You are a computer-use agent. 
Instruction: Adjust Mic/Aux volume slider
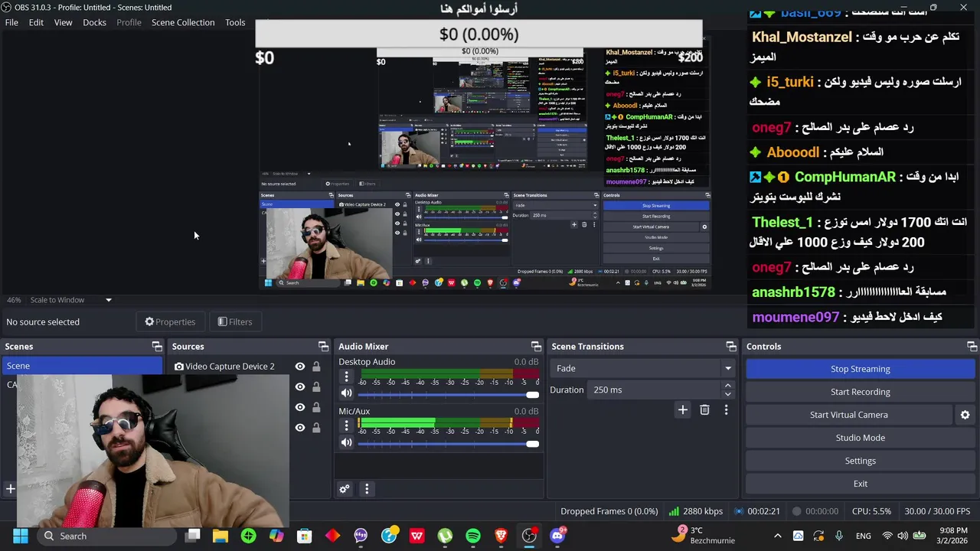tap(448, 443)
